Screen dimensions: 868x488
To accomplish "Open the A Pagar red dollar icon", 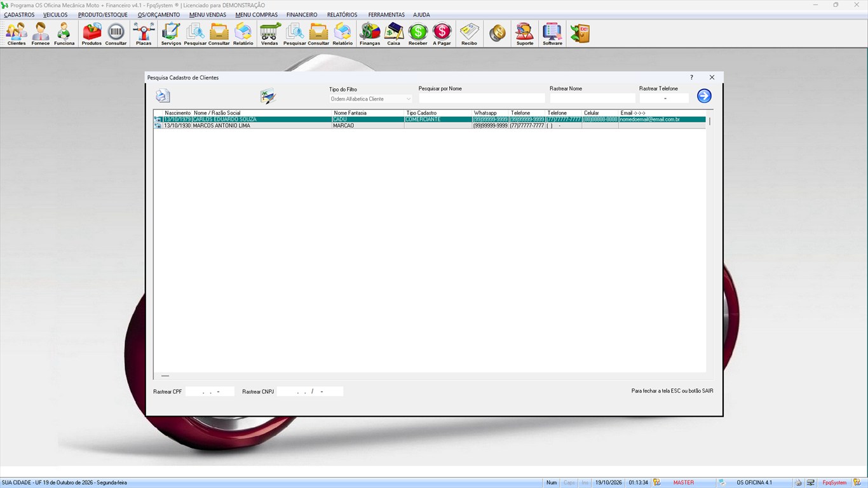I will pos(442,34).
